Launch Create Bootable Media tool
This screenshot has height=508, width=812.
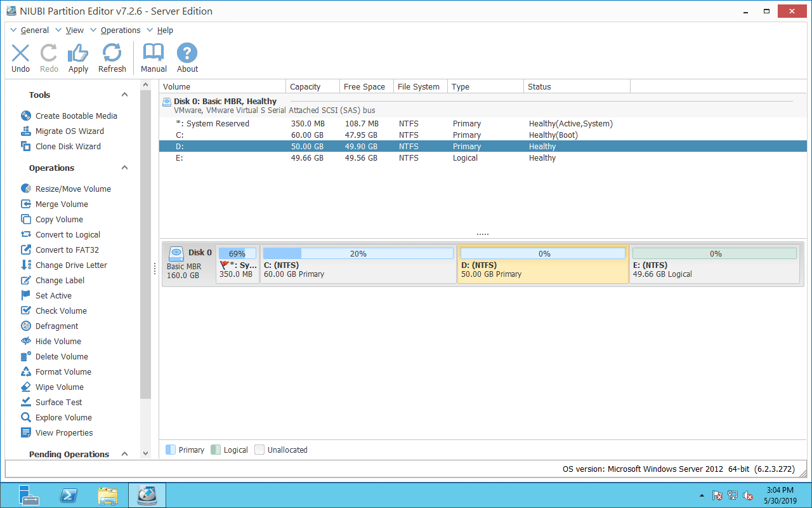pos(75,116)
